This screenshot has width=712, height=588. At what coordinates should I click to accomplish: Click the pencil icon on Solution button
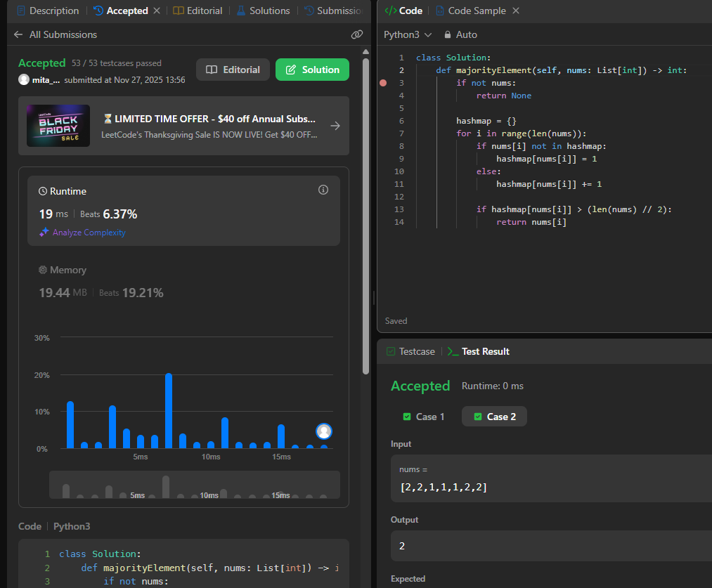click(x=290, y=70)
